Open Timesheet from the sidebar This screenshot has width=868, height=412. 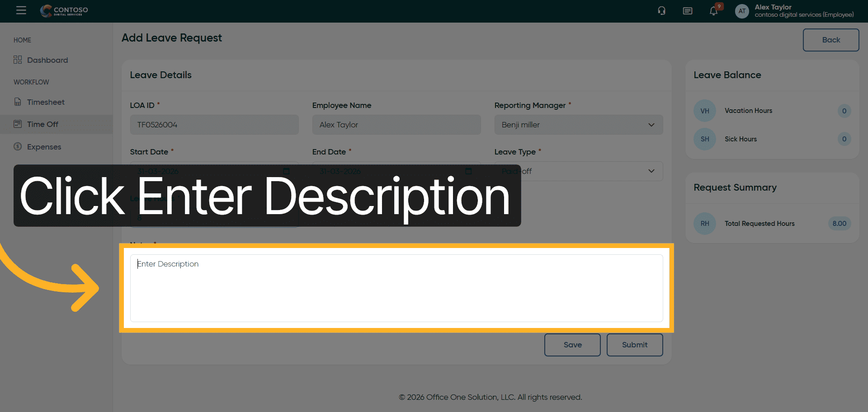[x=45, y=102]
